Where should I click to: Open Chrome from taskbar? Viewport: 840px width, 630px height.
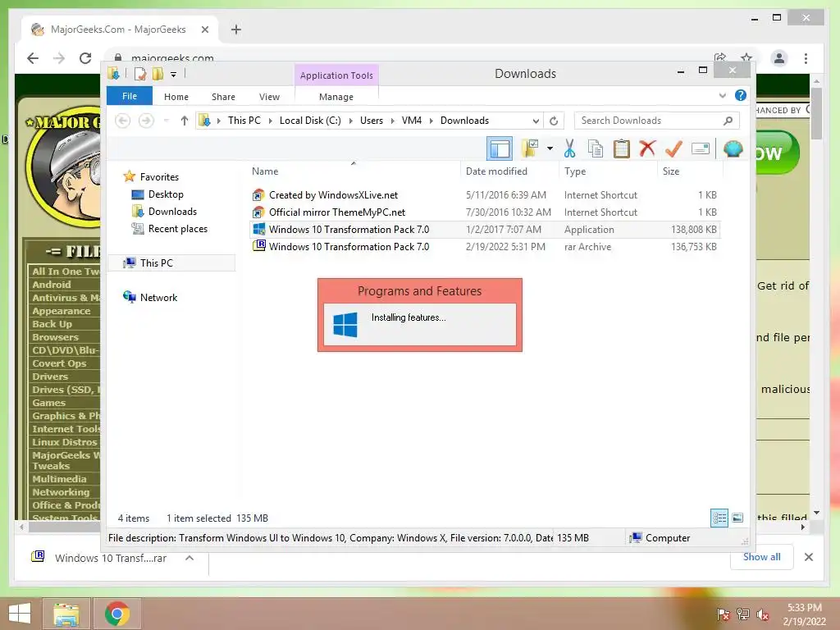click(x=117, y=614)
